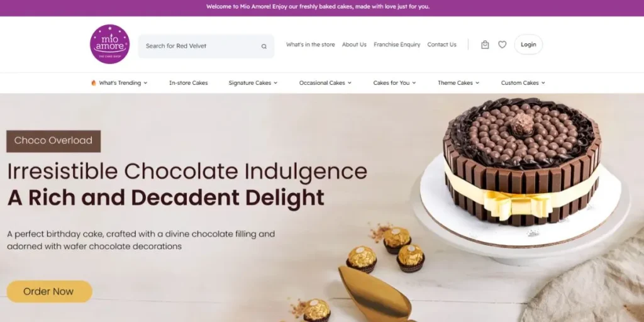The height and width of the screenshot is (322, 644).
Task: Open the Theme Cakes dropdown
Action: (x=458, y=83)
